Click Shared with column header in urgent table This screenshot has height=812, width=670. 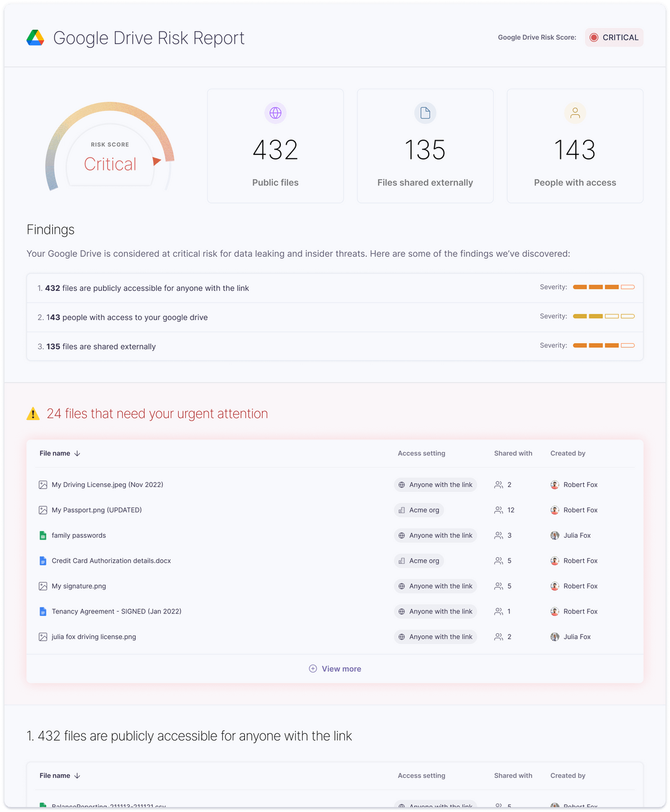[x=513, y=453]
